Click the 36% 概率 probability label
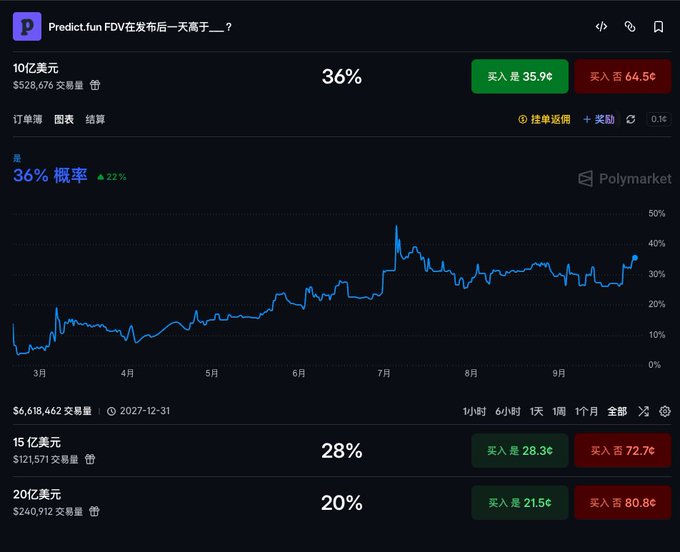680x552 pixels. click(x=50, y=175)
